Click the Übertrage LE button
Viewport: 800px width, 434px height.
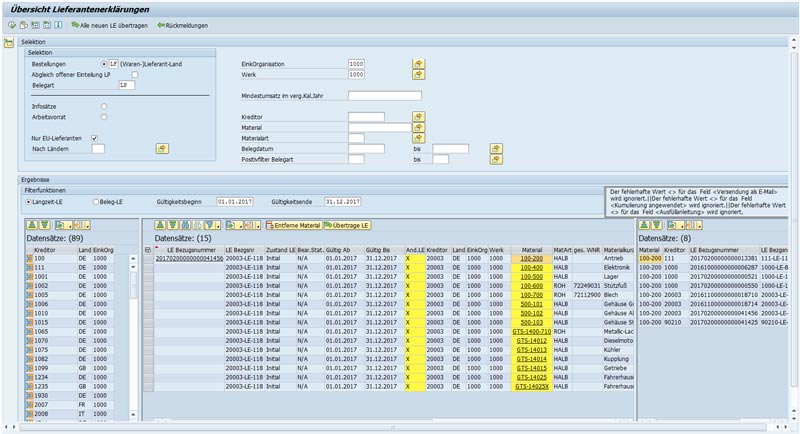[x=347, y=225]
